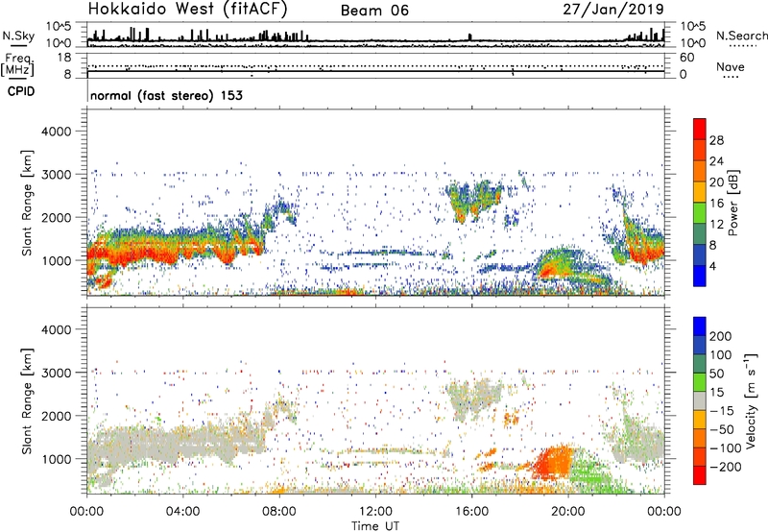Click green velocity patch after 20:00
The width and height of the screenshot is (768, 532).
click(590, 472)
